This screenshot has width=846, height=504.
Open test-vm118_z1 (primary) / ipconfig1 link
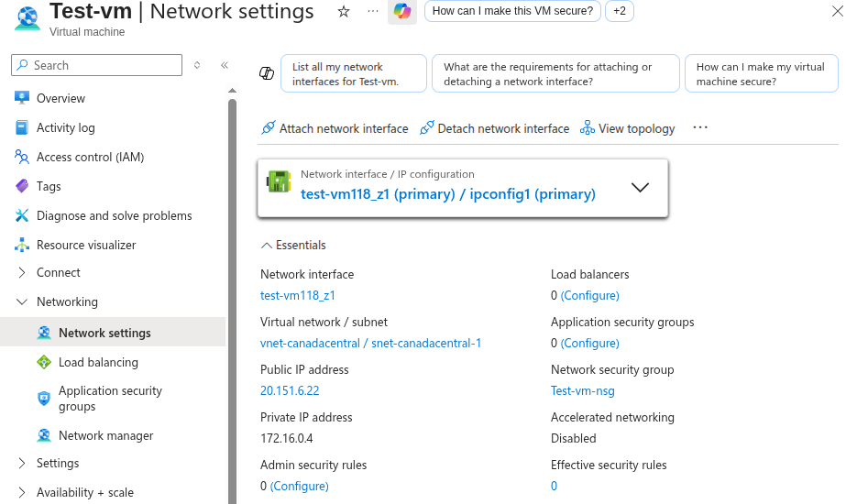pos(448,194)
